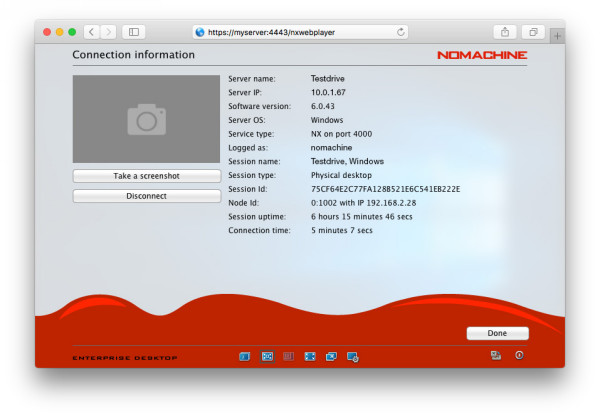
Task: Click the connection info icon beside power button
Action: tap(496, 356)
